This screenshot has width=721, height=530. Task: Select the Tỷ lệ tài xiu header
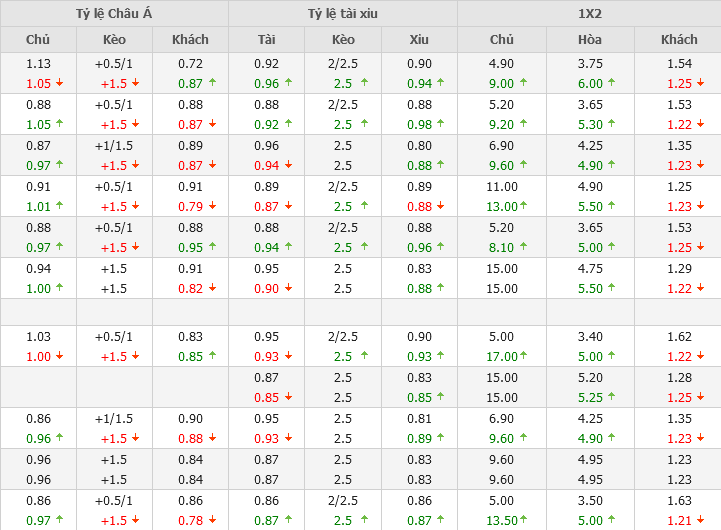click(x=343, y=14)
